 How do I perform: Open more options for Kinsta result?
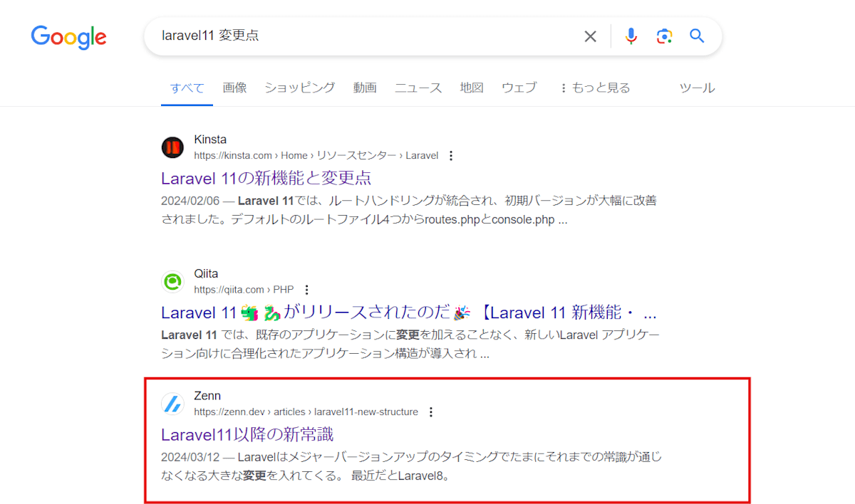pos(450,156)
